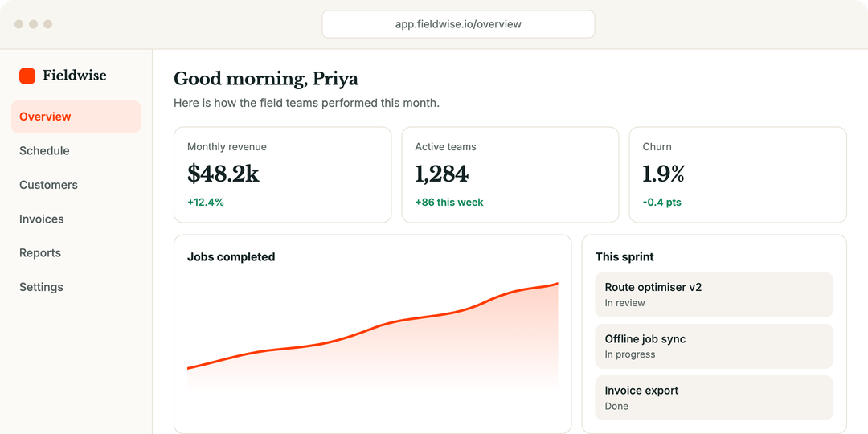Select the Route optimiser v2 sprint item
Viewport: 868px width, 434px height.
[x=714, y=294]
